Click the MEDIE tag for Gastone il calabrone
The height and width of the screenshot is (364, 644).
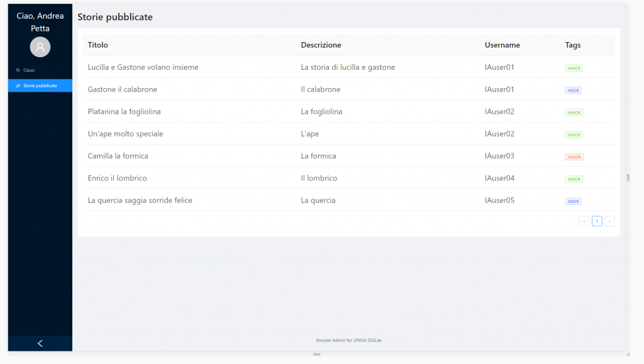point(573,91)
